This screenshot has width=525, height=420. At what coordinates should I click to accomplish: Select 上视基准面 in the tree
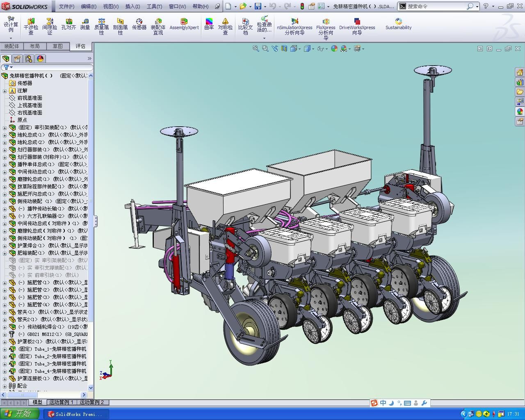pos(30,105)
